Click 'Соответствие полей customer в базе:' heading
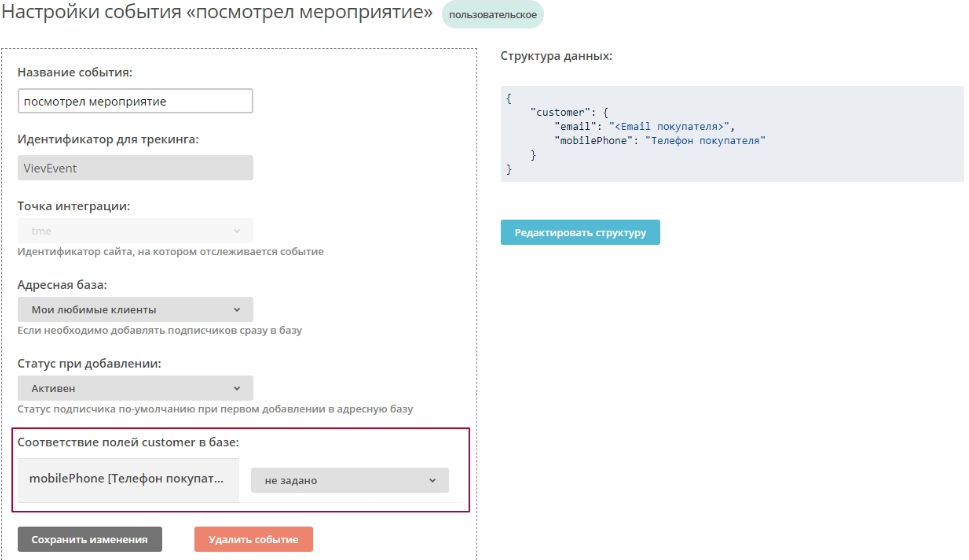969x560 pixels. pyautogui.click(x=128, y=442)
